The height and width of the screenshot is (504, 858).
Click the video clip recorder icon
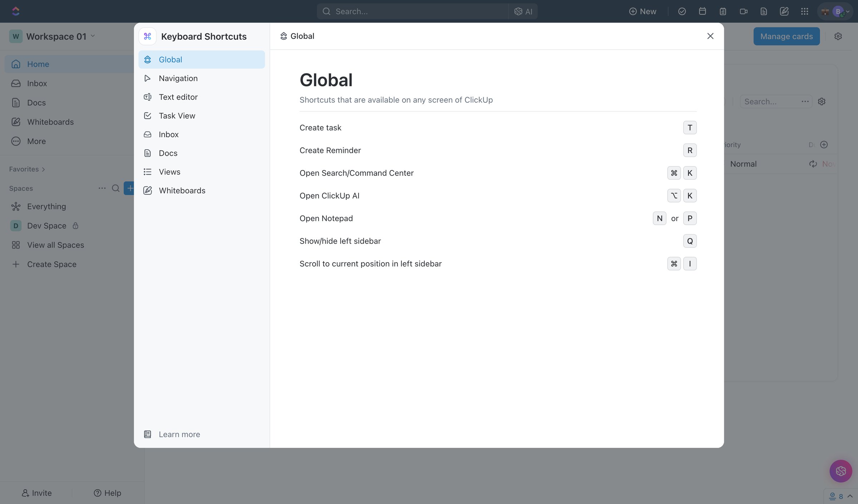tap(743, 11)
